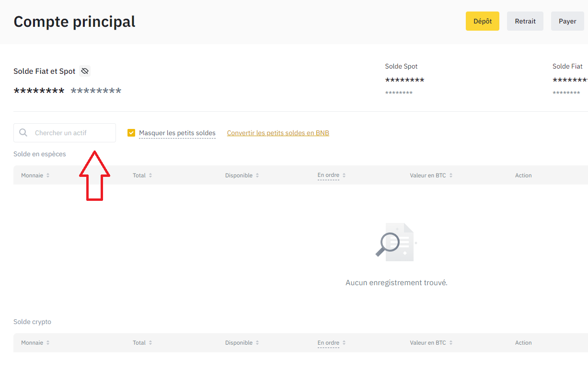Sort cash balances by Valeur en BTC

(451, 175)
